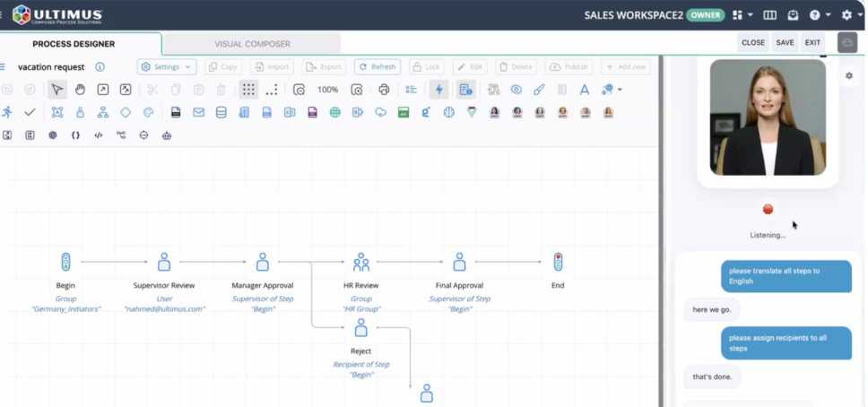
Task: Click the color palette icon
Action: pyautogui.click(x=148, y=112)
